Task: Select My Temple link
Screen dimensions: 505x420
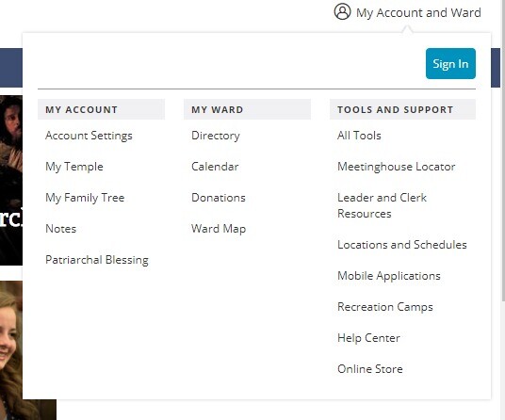Action: click(74, 167)
